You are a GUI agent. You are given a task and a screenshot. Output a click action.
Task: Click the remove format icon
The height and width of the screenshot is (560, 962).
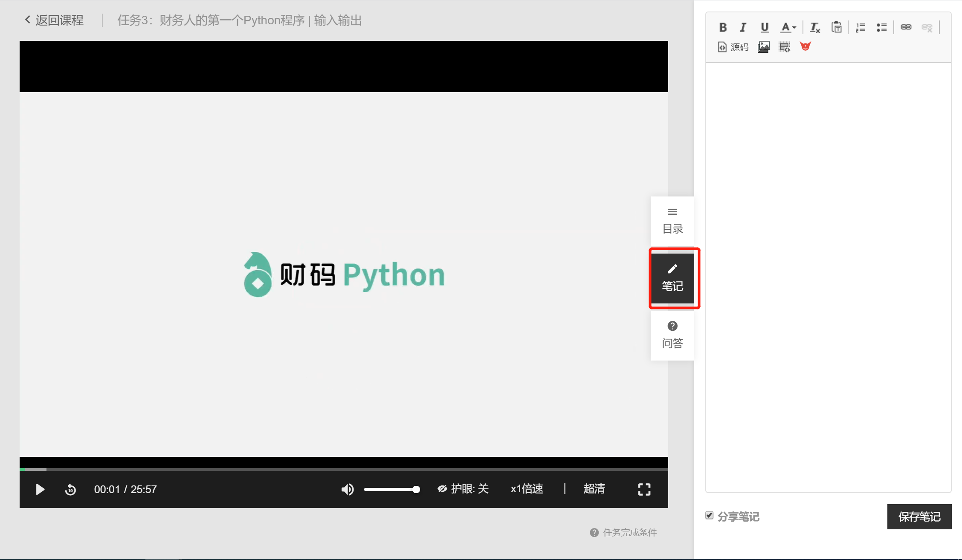click(814, 28)
